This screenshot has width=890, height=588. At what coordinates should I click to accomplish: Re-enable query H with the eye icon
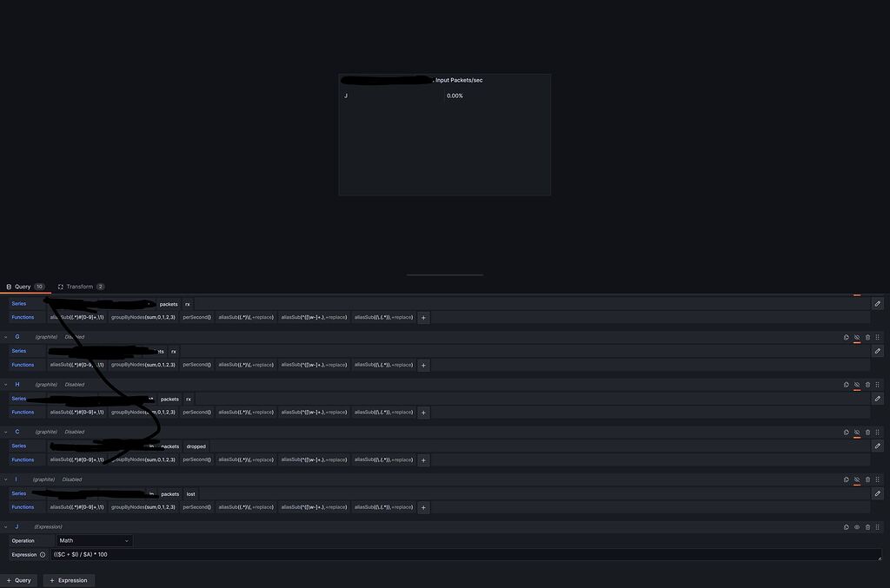(x=856, y=384)
